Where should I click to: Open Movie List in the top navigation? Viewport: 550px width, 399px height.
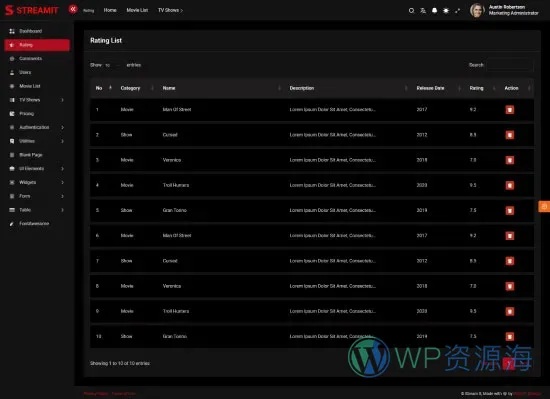pos(137,10)
